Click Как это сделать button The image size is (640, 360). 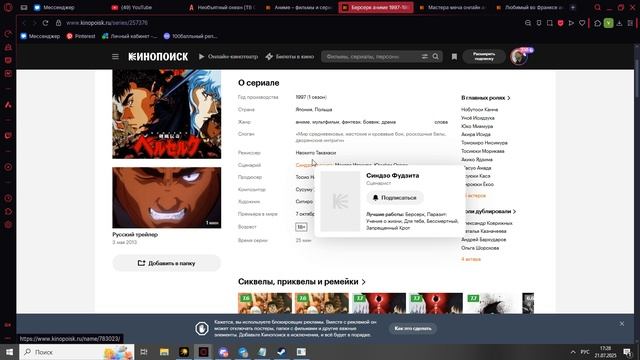[413, 329]
